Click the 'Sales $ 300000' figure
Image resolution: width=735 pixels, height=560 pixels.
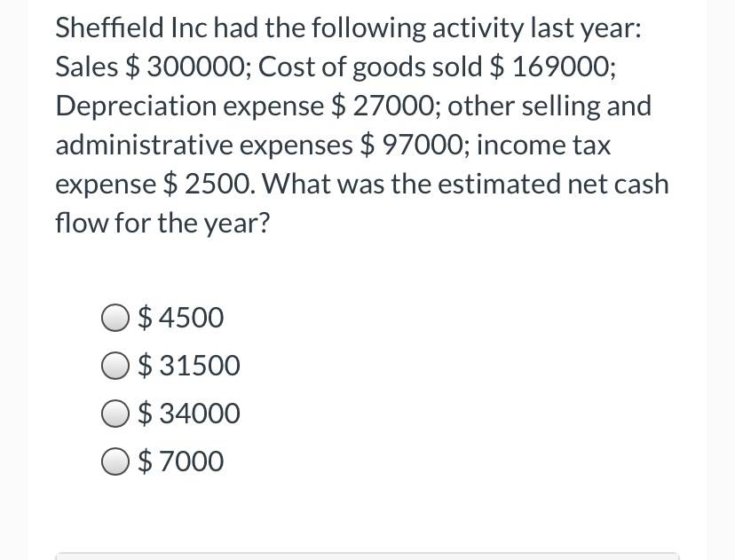click(148, 67)
